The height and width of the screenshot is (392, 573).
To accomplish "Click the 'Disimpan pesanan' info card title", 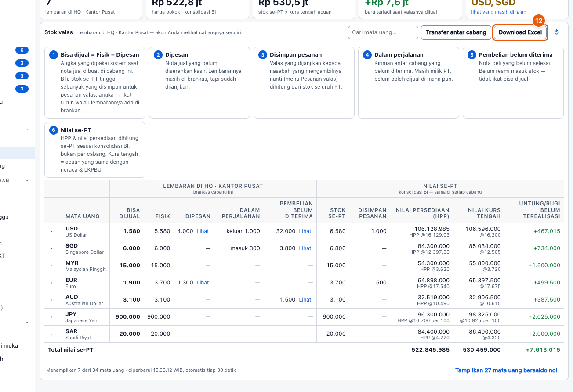I will click(296, 55).
